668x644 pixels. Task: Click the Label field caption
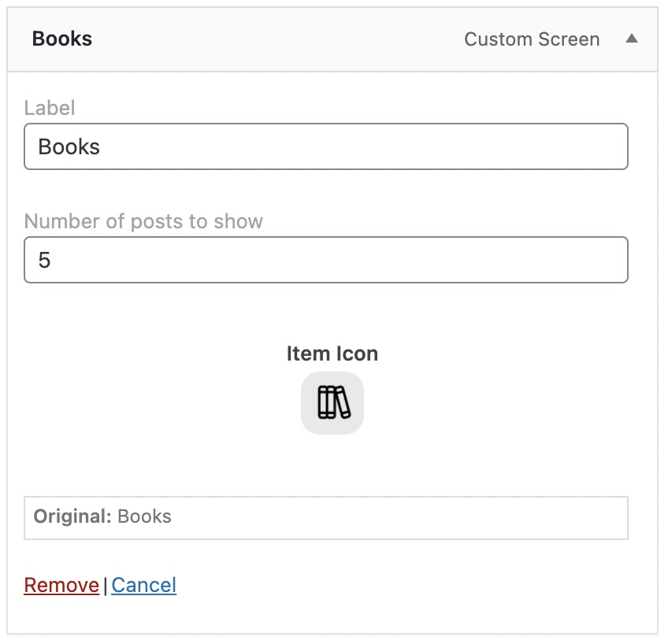[50, 108]
